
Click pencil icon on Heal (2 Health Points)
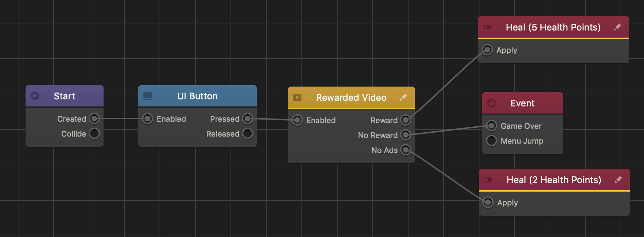(x=618, y=180)
